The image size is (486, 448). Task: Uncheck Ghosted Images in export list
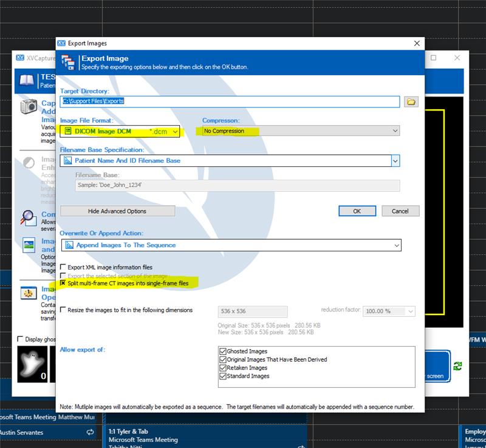point(222,351)
